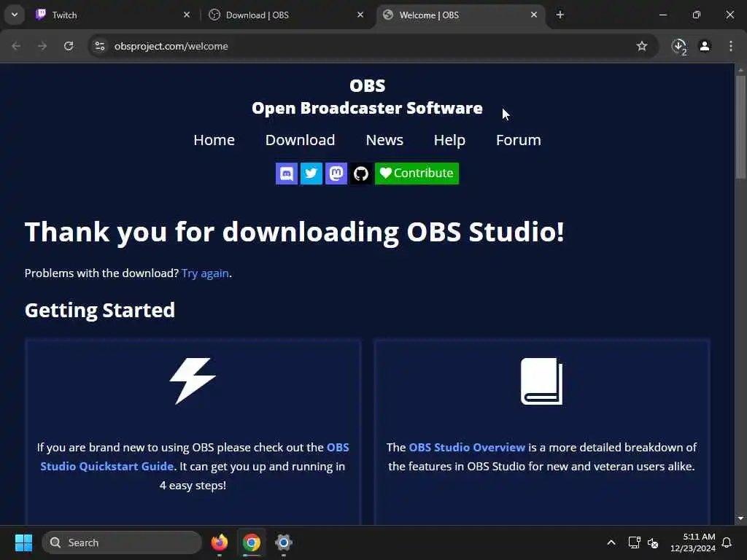Open Forum in site navigation
The image size is (747, 560).
coord(519,140)
